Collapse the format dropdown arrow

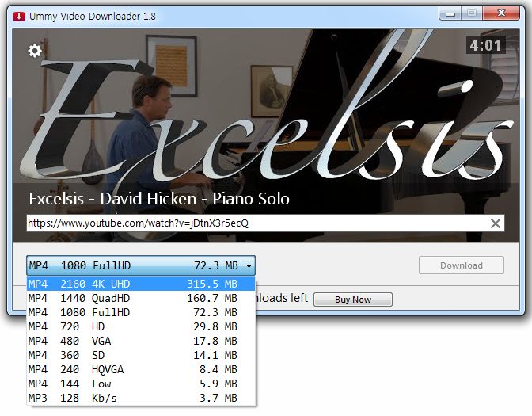click(x=249, y=265)
